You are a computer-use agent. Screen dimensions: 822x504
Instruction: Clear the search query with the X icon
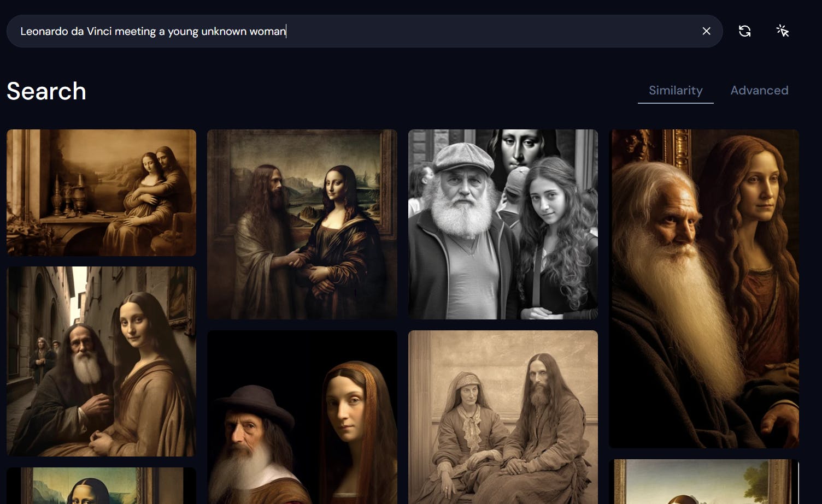click(706, 31)
